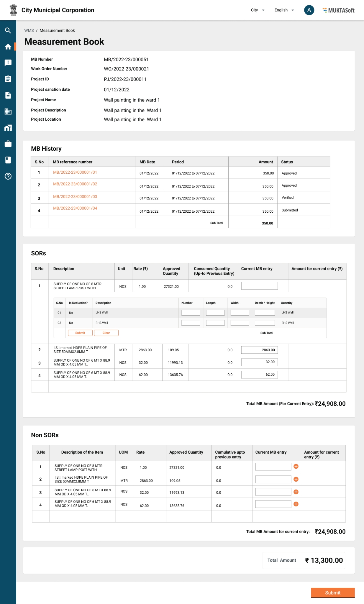The height and width of the screenshot is (604, 364).
Task: Click the orange Submit button at bottom
Action: click(332, 592)
